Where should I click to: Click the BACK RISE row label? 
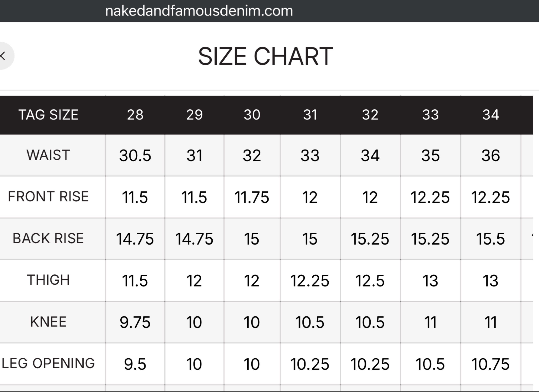(x=48, y=238)
